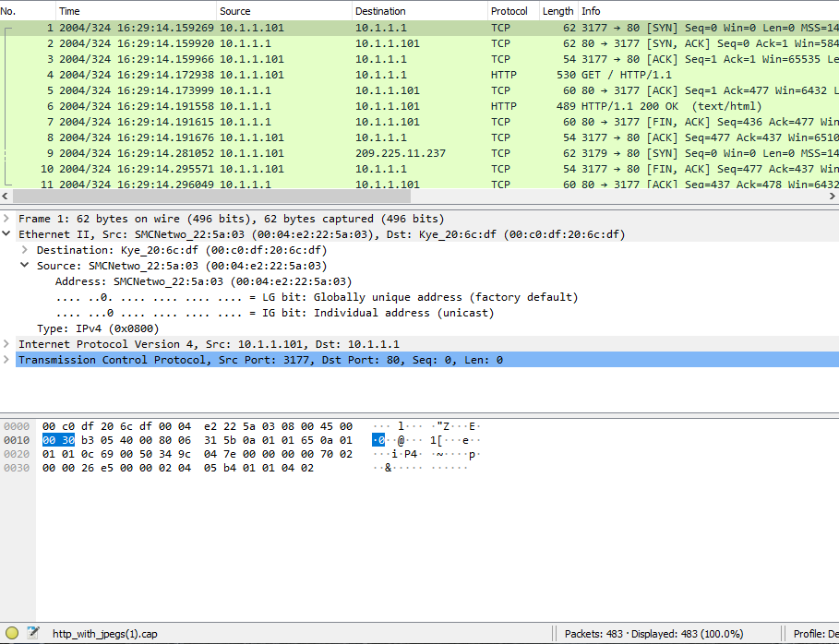Select packet 6 HTTP/1.1 200 OK
The width and height of the screenshot is (839, 644).
coord(419,106)
